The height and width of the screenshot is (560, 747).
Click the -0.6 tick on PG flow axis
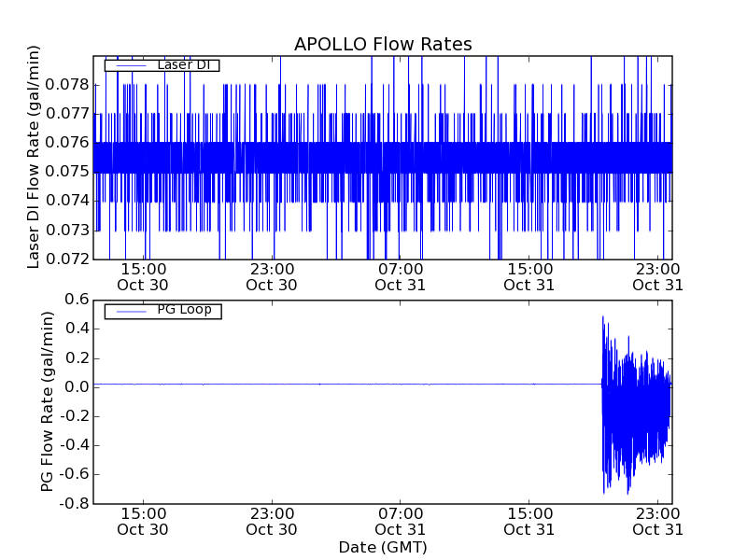click(x=75, y=474)
